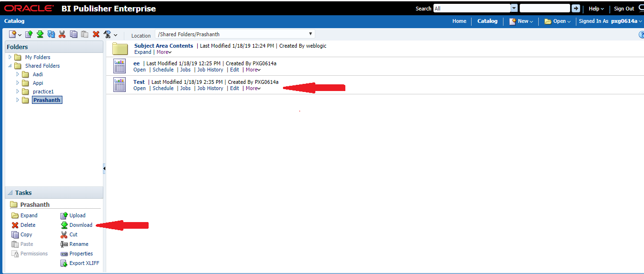Click the Delete task in Tasks pane
This screenshot has width=644, height=274.
click(23, 225)
